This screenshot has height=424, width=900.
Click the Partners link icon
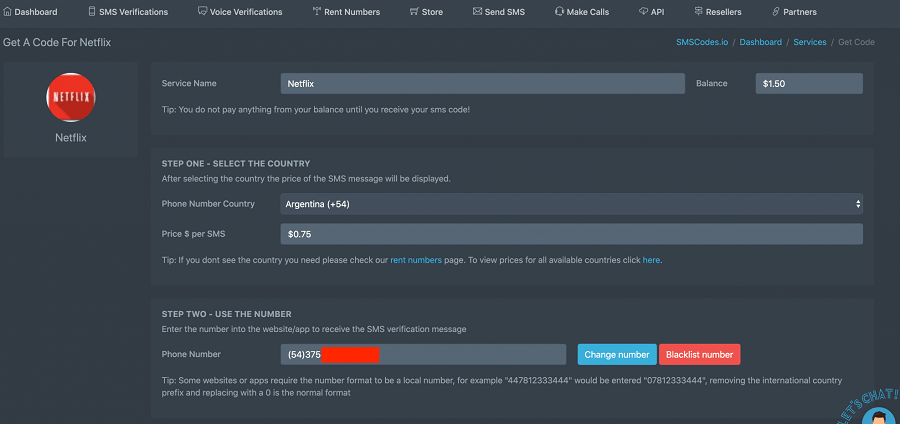pyautogui.click(x=775, y=11)
